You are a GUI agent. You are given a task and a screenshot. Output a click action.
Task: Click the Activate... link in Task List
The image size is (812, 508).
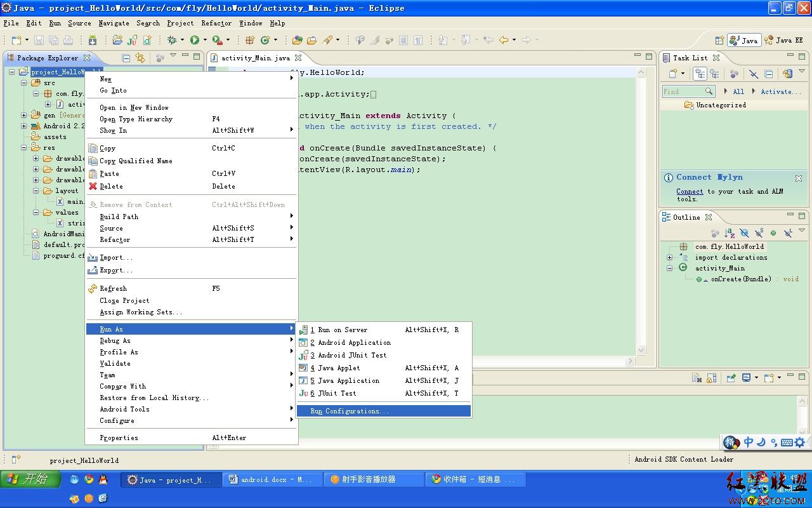pos(781,91)
